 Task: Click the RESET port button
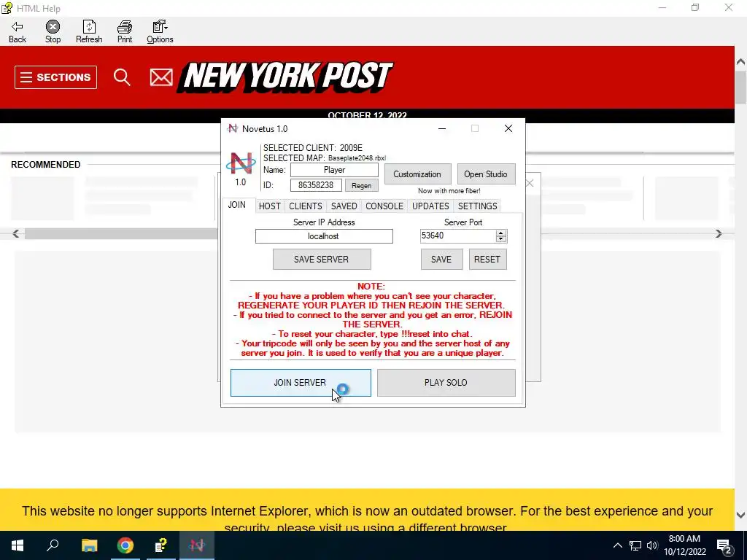[x=488, y=260]
